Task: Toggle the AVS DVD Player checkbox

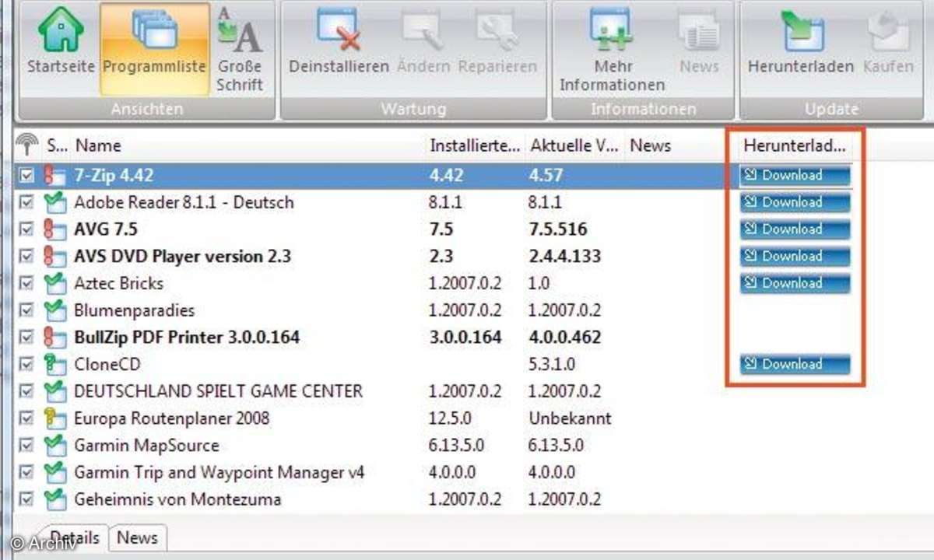Action: (x=26, y=257)
